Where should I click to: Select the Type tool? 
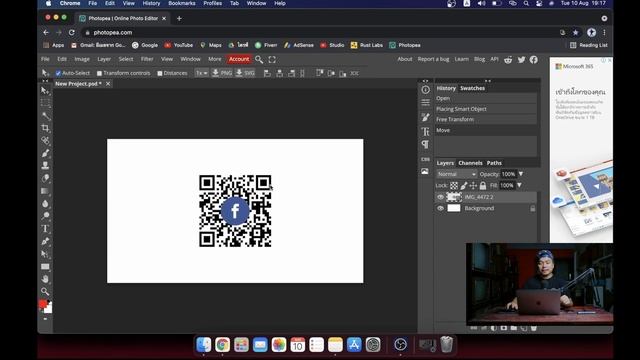(45, 229)
